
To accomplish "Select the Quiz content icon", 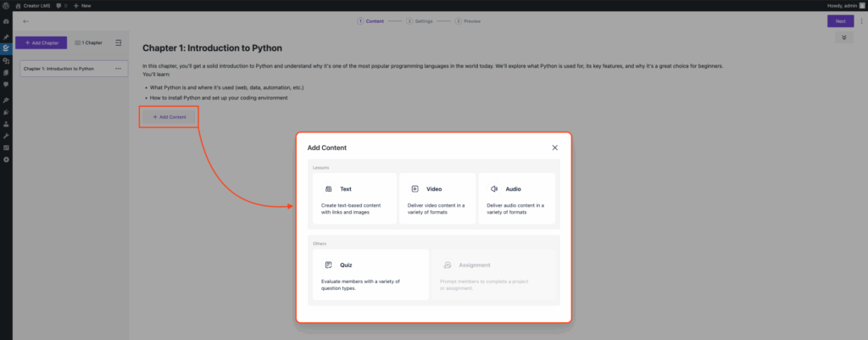I will click(x=329, y=265).
